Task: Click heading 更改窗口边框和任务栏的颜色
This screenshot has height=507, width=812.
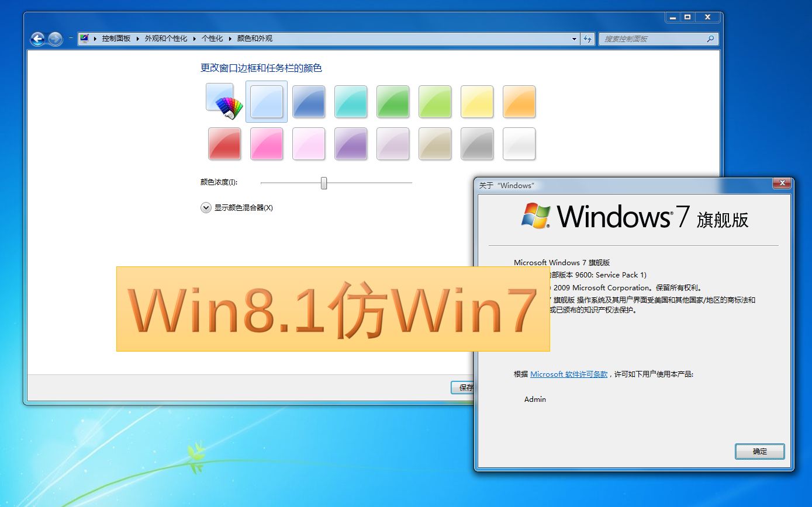Action: [261, 68]
